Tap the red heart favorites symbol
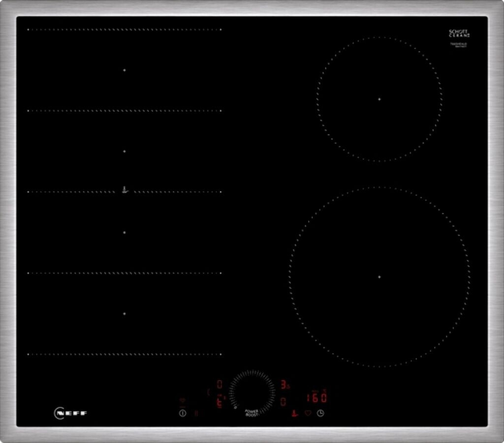The height and width of the screenshot is (443, 504). pyautogui.click(x=308, y=413)
